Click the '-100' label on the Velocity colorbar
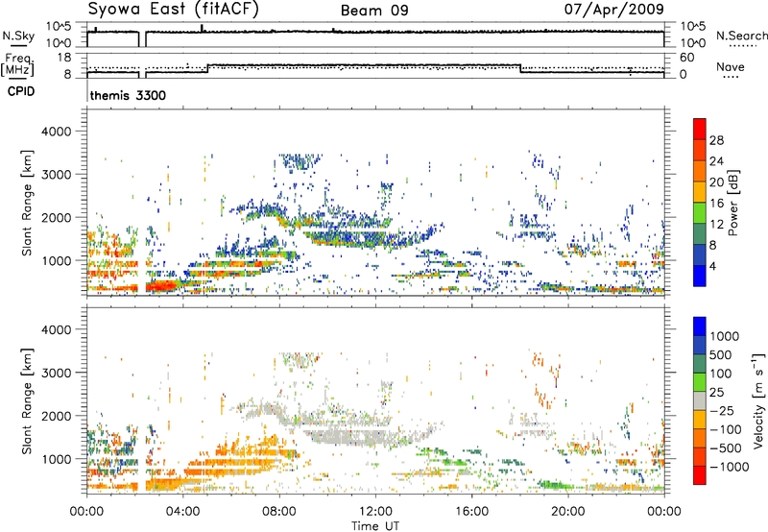 click(x=726, y=429)
